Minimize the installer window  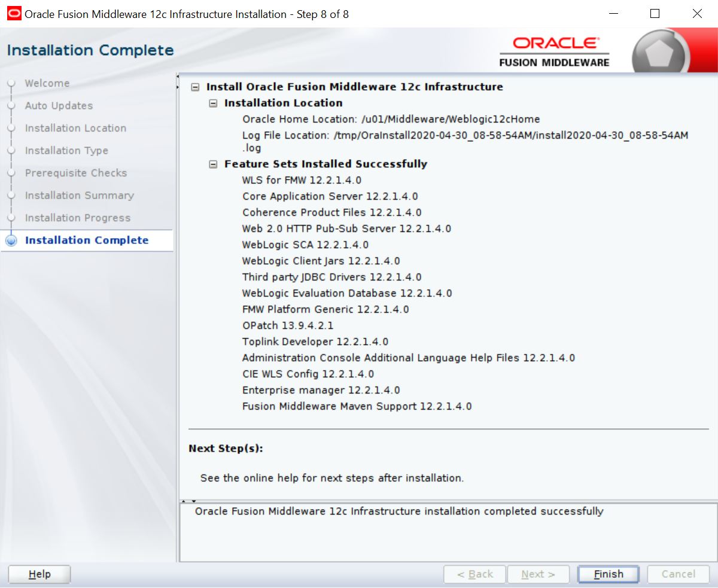pyautogui.click(x=613, y=13)
